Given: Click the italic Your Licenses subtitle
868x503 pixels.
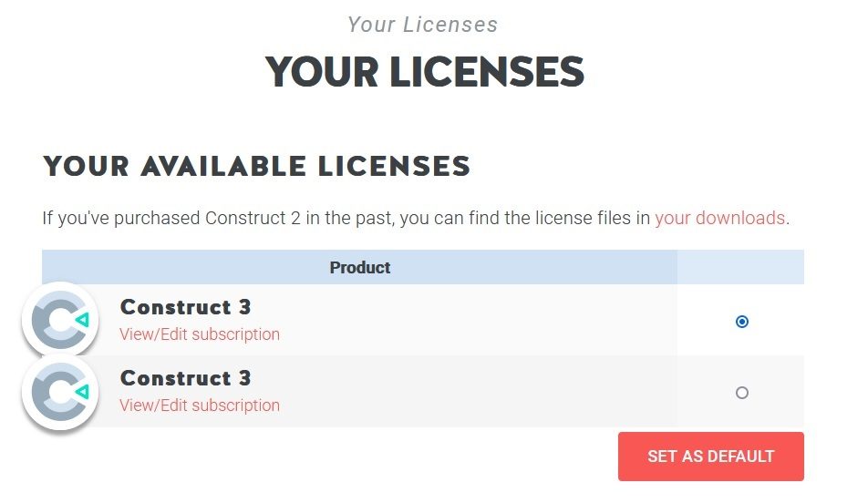Looking at the screenshot, I should click(423, 25).
